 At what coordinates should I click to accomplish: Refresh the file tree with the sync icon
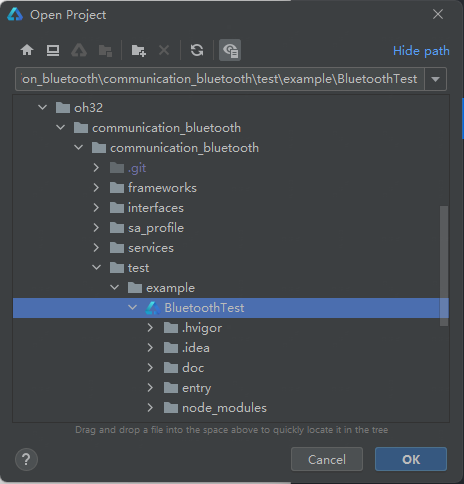tap(197, 50)
